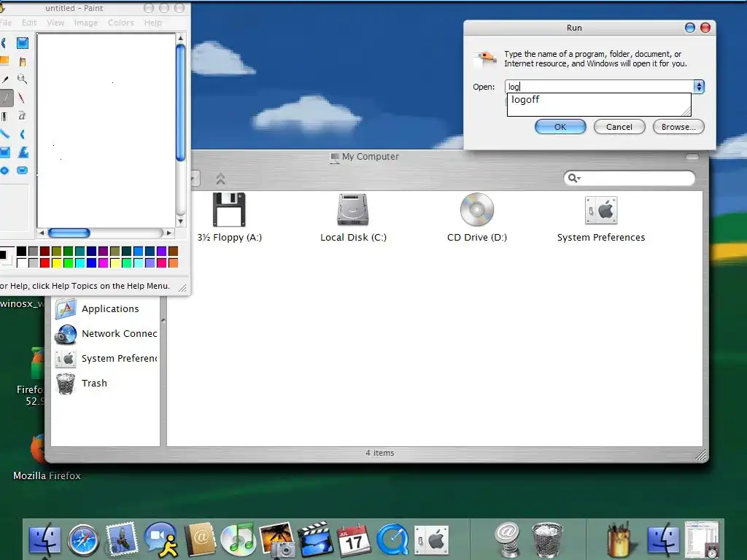
Task: Choose the logoff autocomplete suggestion
Action: click(x=525, y=99)
